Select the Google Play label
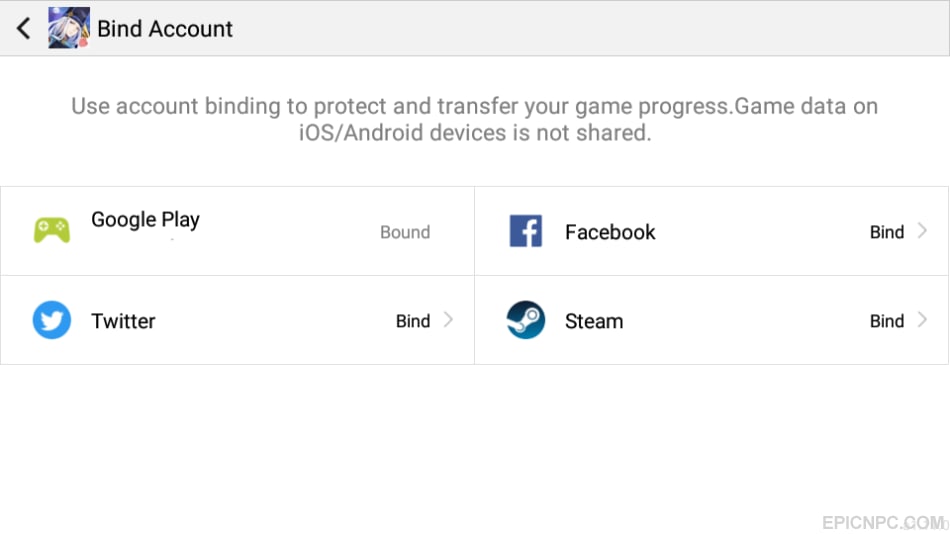The width and height of the screenshot is (950, 534). point(145,220)
